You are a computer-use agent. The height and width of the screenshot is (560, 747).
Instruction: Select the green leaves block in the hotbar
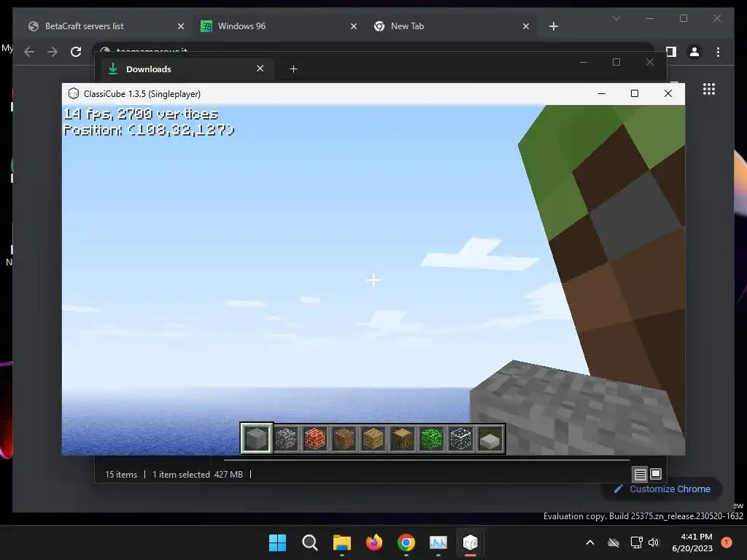pos(432,438)
